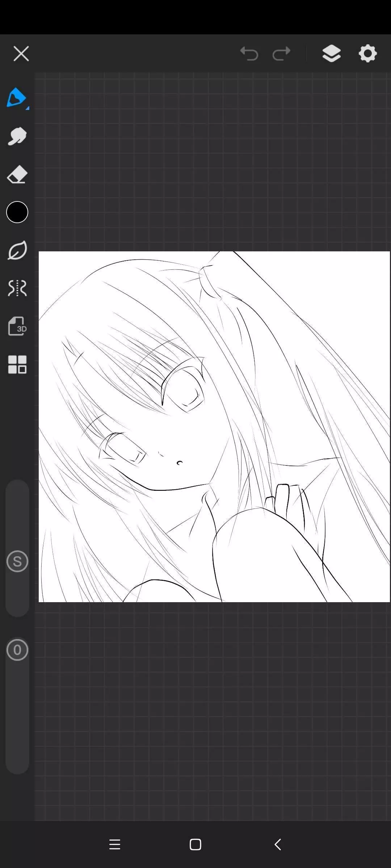Toggle the symmetry mirror tool
The image size is (391, 868).
17,288
